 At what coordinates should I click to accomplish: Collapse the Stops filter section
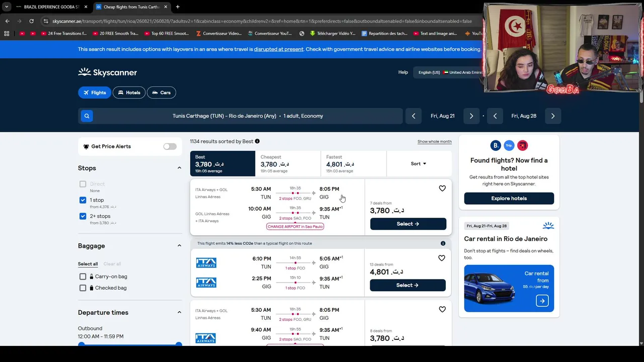tap(179, 168)
